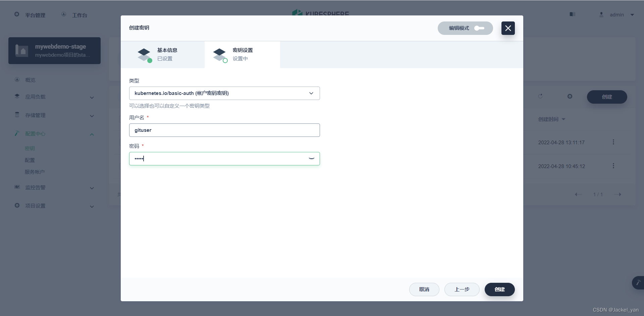Click the document icon next to admin
644x316 pixels.
click(573, 14)
